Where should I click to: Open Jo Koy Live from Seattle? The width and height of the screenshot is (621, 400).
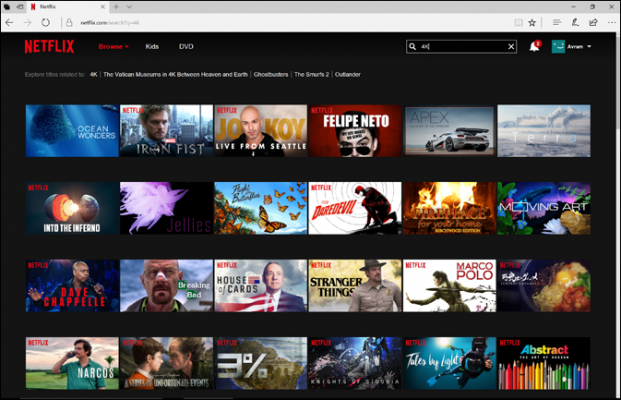pyautogui.click(x=261, y=131)
